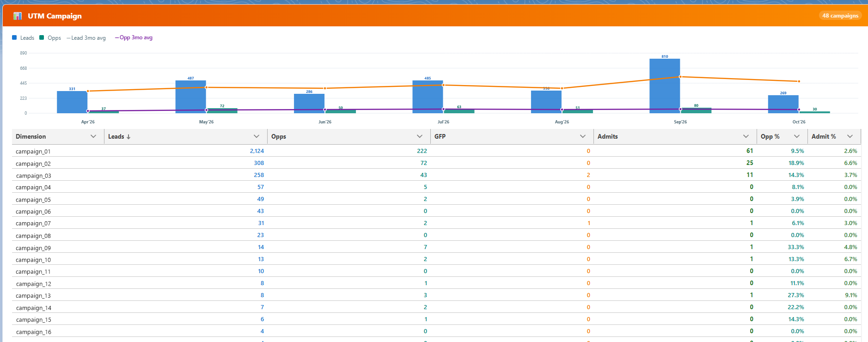The height and width of the screenshot is (342, 868).
Task: Toggle the Opp 3mo avg line
Action: [134, 38]
